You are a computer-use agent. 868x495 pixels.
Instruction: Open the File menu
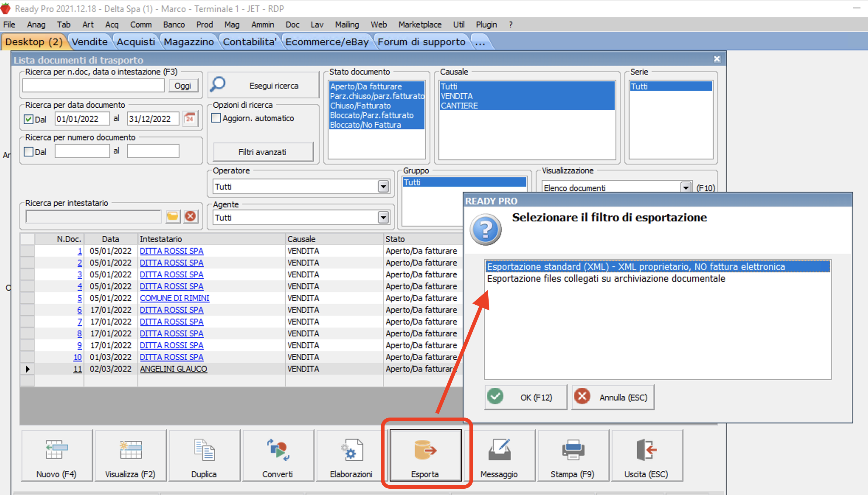pyautogui.click(x=9, y=24)
